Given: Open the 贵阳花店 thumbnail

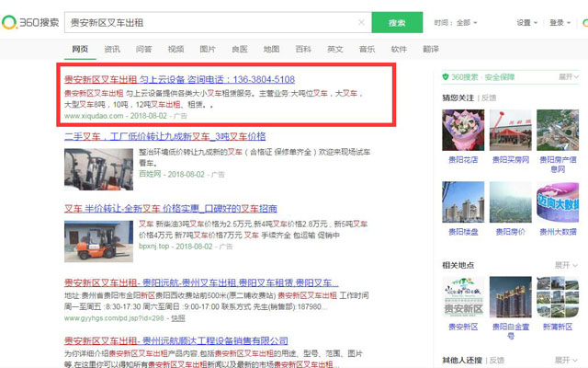Looking at the screenshot, I should click(463, 130).
